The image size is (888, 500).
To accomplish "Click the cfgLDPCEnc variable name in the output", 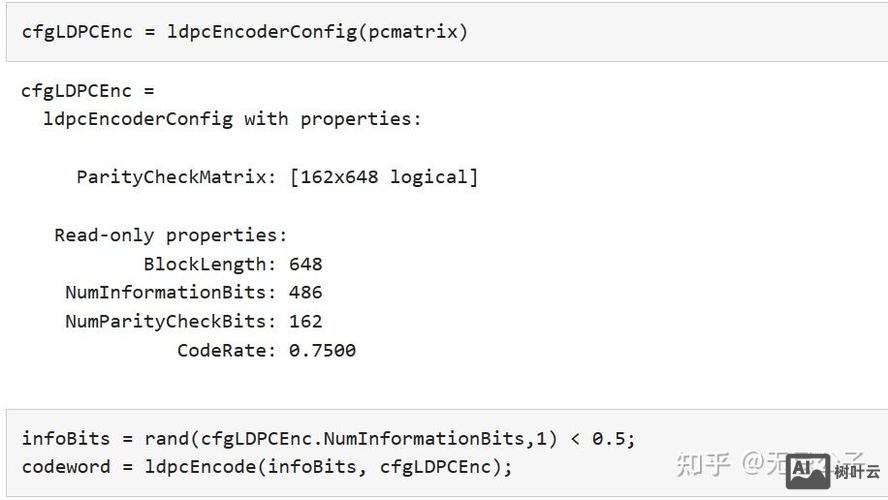I will pyautogui.click(x=76, y=91).
